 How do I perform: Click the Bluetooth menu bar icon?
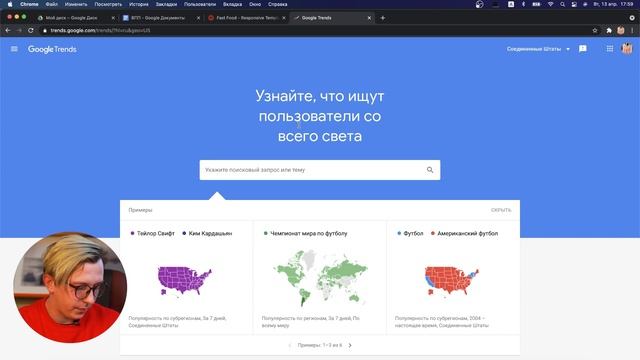click(523, 4)
